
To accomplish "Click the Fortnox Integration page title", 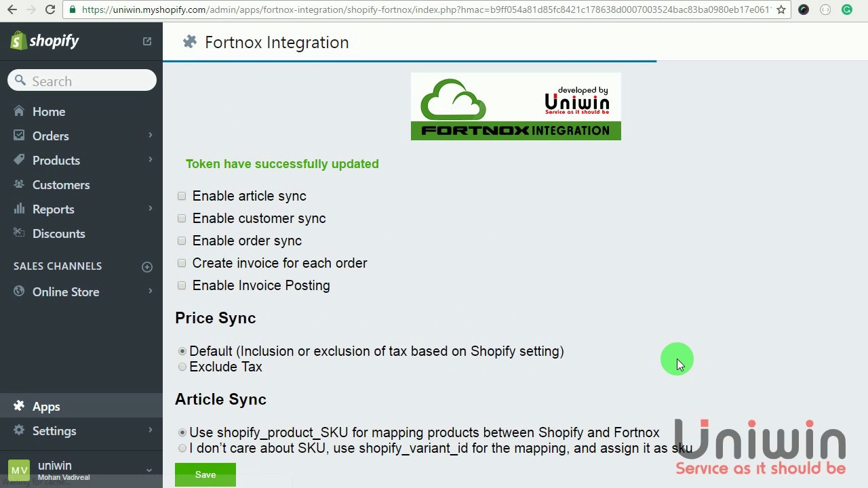I will (277, 42).
